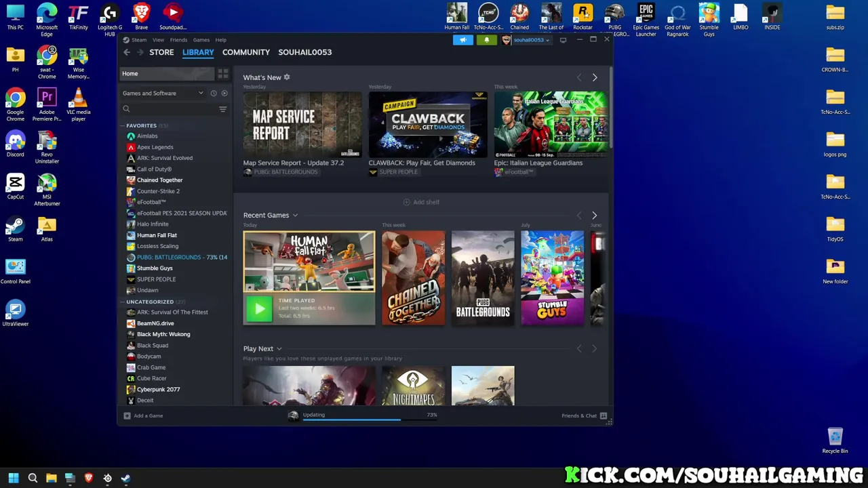Enter Big Picture mode icon
The image size is (868, 488).
[x=563, y=40]
